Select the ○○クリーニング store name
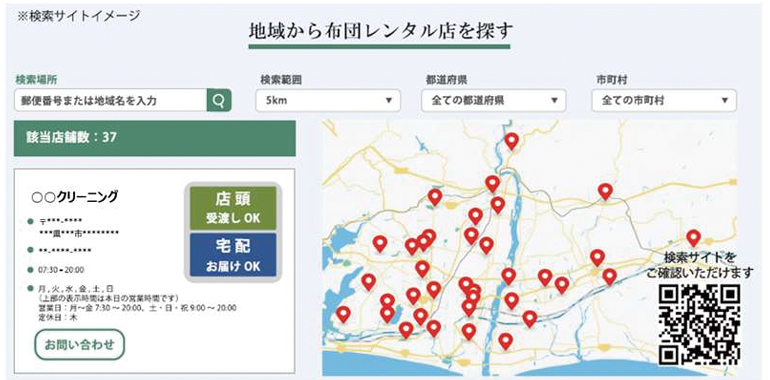 [75, 197]
